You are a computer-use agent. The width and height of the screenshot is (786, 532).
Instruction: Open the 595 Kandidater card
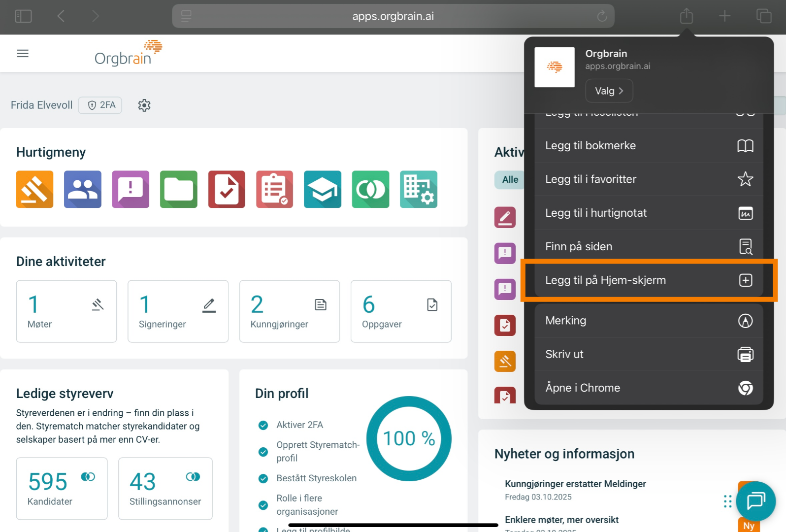62,489
